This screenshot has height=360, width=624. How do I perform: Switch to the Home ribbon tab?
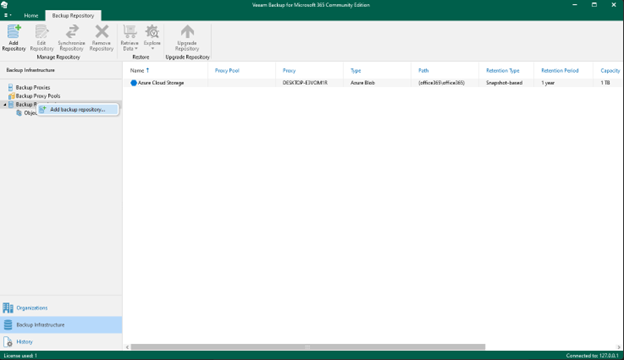click(x=31, y=16)
